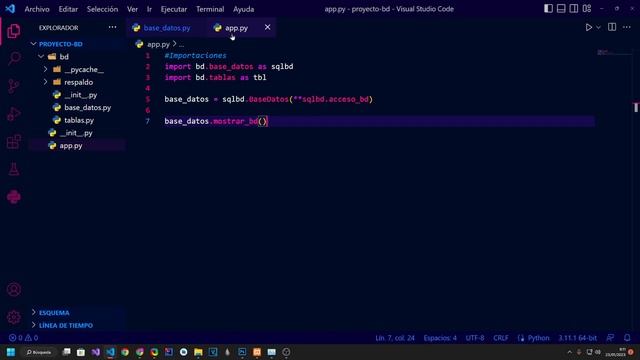Show hidden system tray icons
640x360 pixels.
570,352
